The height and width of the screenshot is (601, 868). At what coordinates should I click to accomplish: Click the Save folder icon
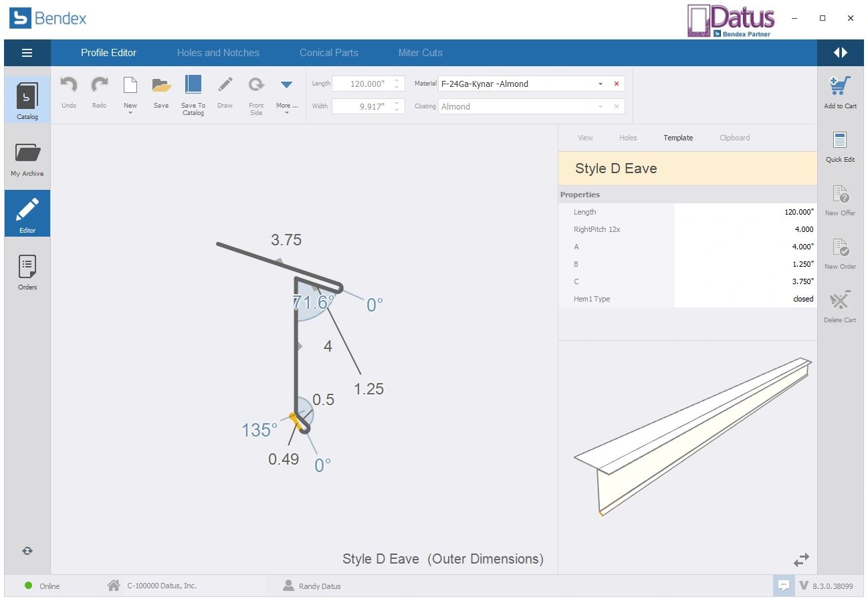tap(161, 85)
